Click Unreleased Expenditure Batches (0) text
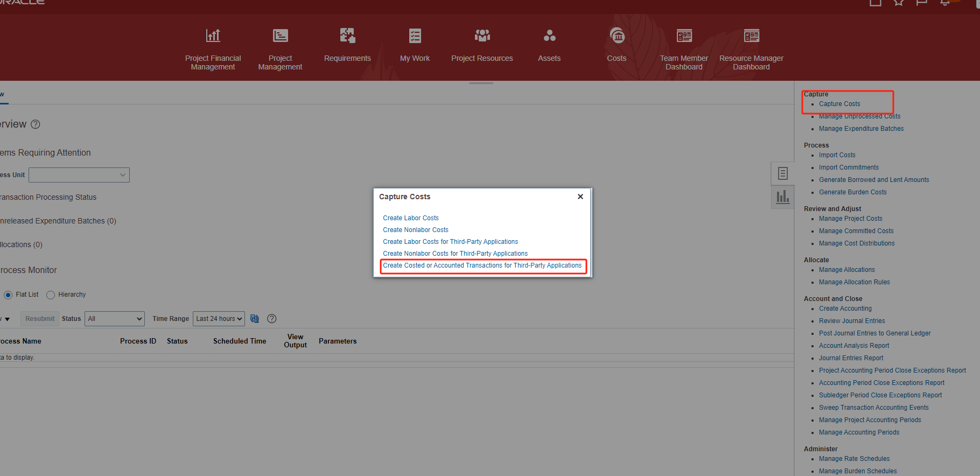The height and width of the screenshot is (476, 980). (58, 221)
